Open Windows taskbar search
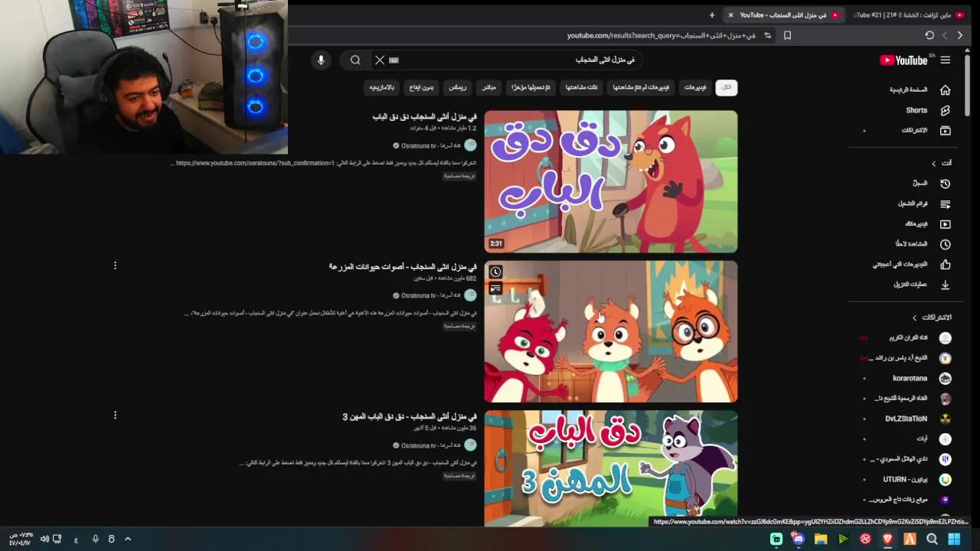 pos(933,539)
